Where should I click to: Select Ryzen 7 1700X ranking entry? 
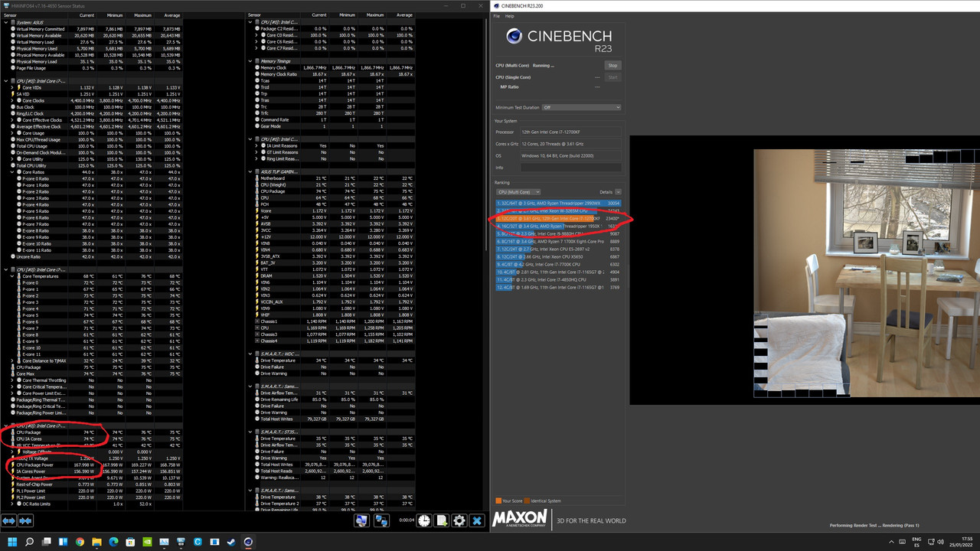point(558,241)
